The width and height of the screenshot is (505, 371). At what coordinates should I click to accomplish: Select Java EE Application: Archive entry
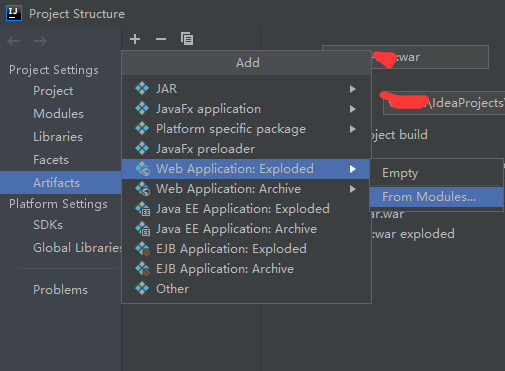(x=246, y=229)
